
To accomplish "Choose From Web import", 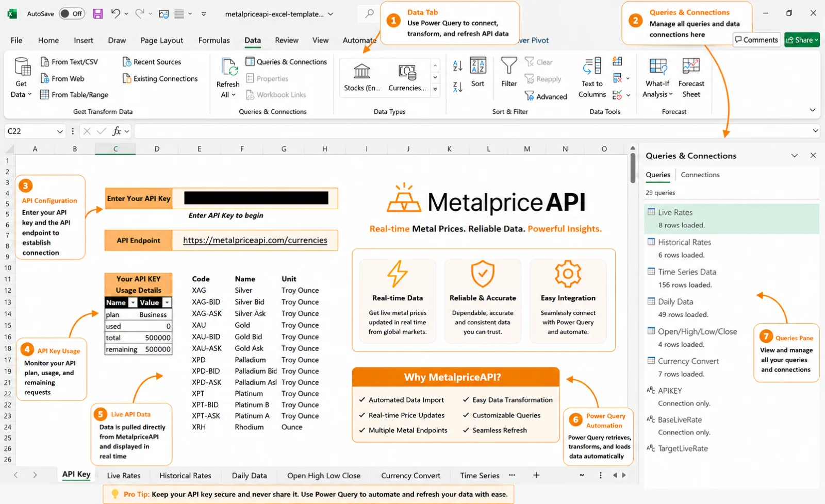I will tap(62, 78).
